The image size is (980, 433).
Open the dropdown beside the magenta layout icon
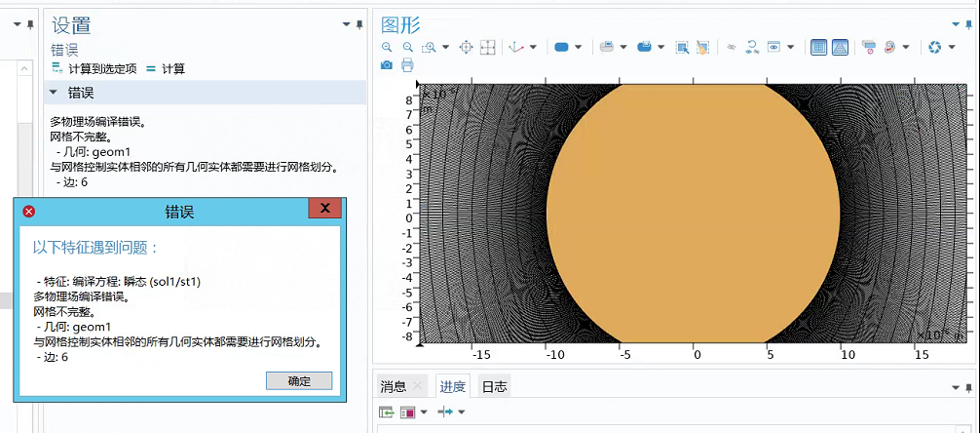424,412
